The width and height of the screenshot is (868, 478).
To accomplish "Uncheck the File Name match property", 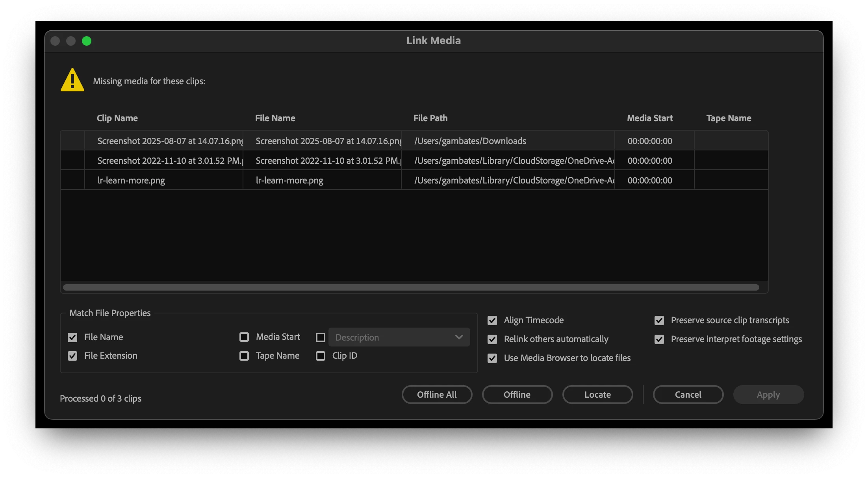I will pyautogui.click(x=72, y=337).
